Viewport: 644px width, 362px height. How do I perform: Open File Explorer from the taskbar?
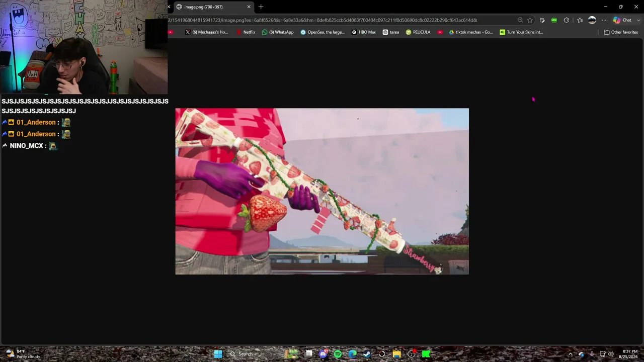[x=396, y=354]
